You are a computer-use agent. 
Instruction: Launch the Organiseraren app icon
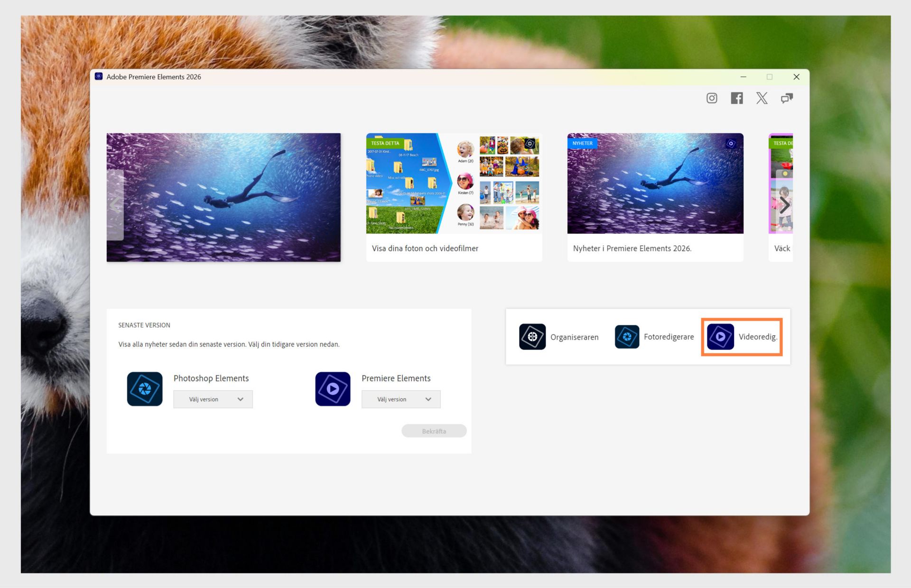click(532, 337)
